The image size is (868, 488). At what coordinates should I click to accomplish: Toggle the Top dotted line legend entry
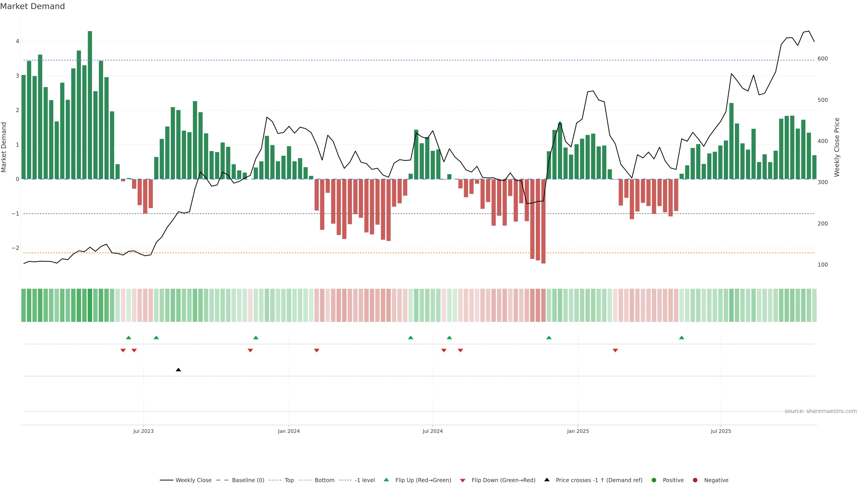pos(289,480)
